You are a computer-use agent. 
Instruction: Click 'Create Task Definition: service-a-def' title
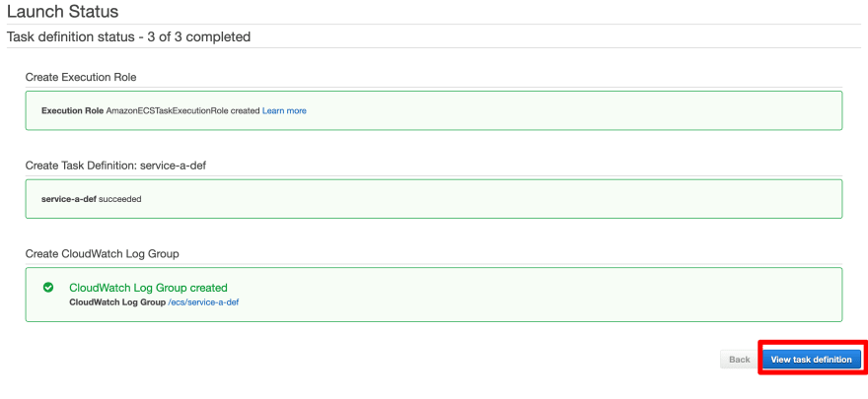[x=115, y=166]
